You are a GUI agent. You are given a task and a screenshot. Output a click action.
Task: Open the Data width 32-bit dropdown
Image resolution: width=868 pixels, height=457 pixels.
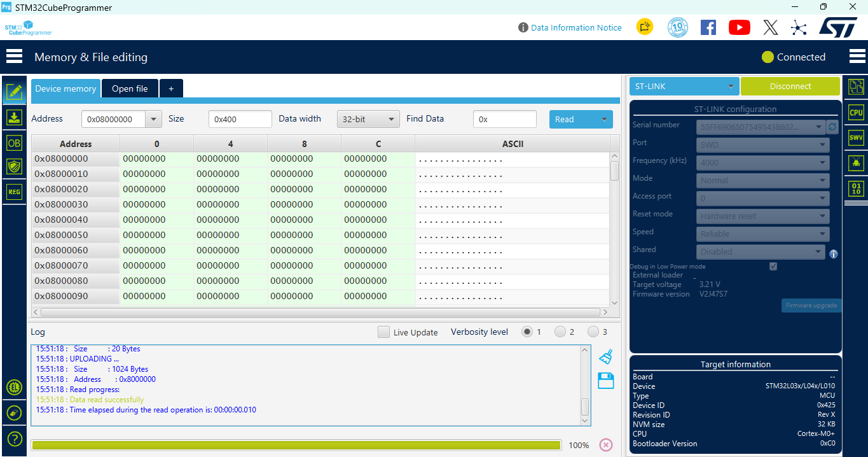[368, 119]
